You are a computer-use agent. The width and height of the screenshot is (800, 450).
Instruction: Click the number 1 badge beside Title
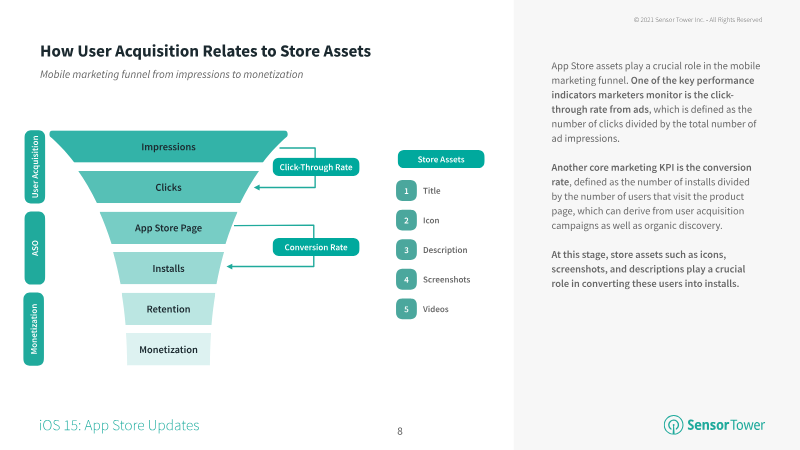click(406, 190)
